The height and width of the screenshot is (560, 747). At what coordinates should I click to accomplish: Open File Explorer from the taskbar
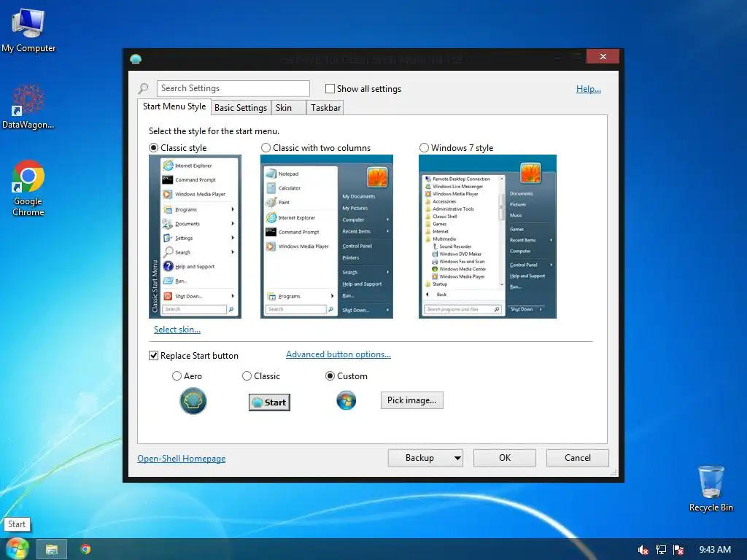[x=52, y=550]
